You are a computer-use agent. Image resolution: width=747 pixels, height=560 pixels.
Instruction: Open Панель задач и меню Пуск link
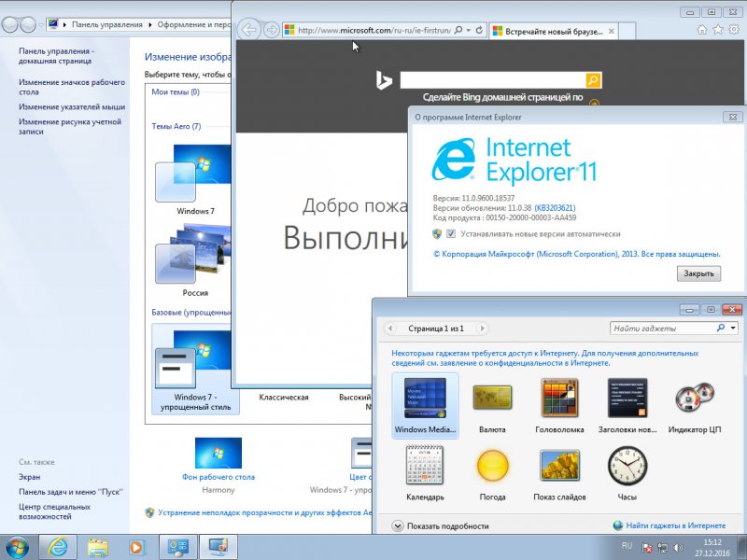point(71,492)
